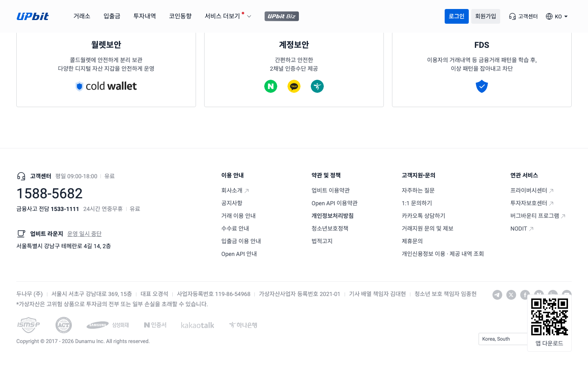Click the 계정보안 card heading
The height and width of the screenshot is (368, 588).
point(294,45)
